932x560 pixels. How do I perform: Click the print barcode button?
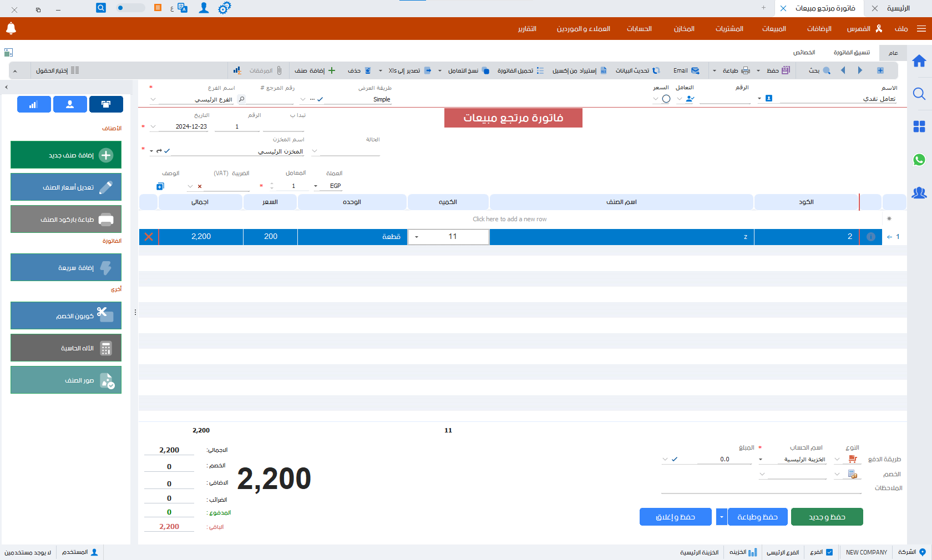[66, 220]
